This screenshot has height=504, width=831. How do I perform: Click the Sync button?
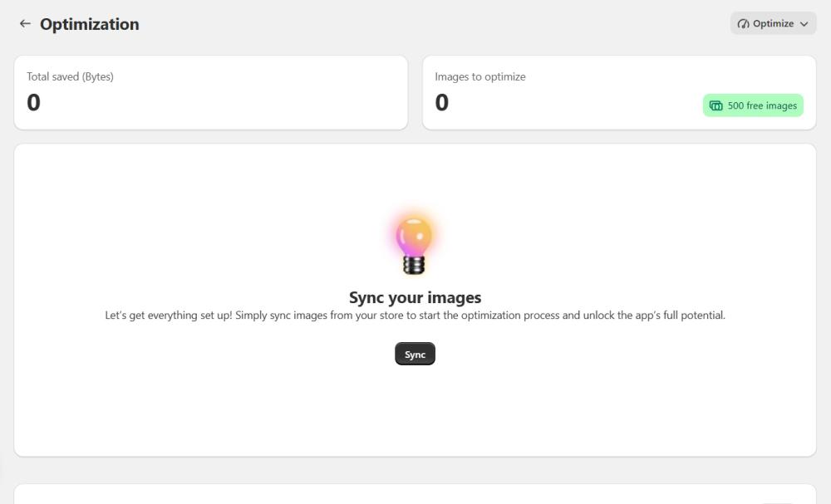point(415,355)
